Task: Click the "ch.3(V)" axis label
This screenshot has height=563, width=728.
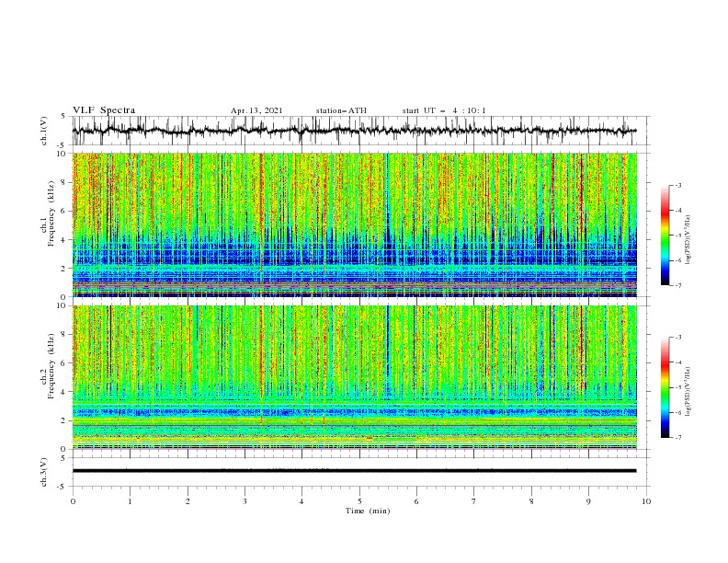Action: point(44,472)
